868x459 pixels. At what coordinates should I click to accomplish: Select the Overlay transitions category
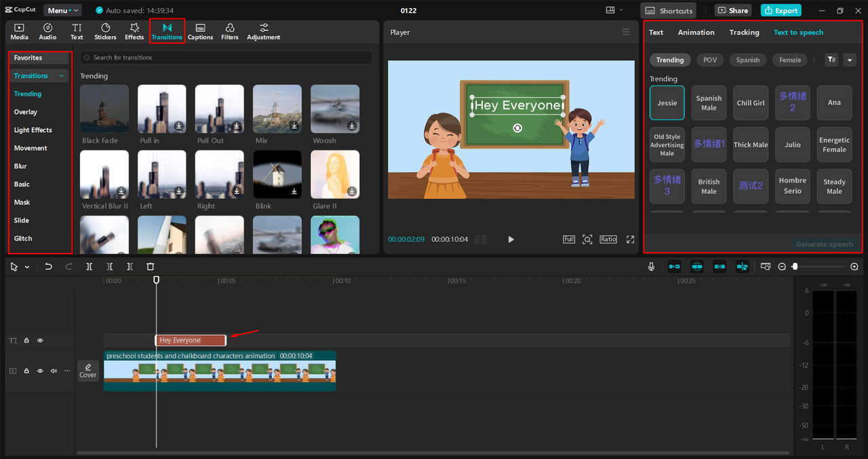[x=26, y=112]
